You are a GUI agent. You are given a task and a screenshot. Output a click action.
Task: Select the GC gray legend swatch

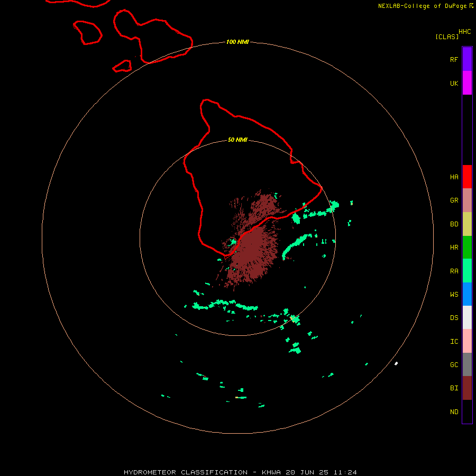pos(467,364)
